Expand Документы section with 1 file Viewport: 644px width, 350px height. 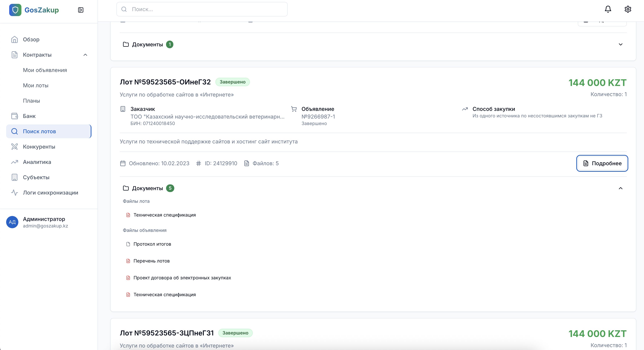coord(620,45)
